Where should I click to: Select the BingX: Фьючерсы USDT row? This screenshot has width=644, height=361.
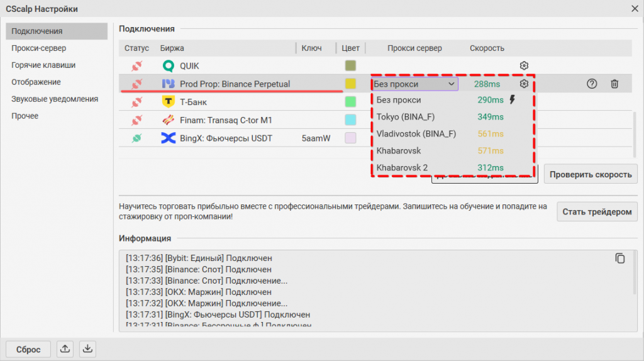click(226, 138)
